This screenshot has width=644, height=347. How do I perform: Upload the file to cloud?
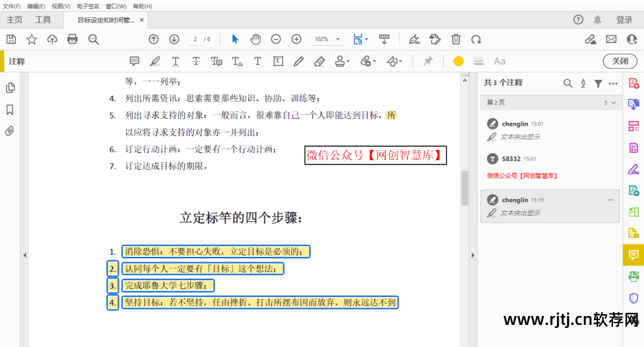coord(52,39)
